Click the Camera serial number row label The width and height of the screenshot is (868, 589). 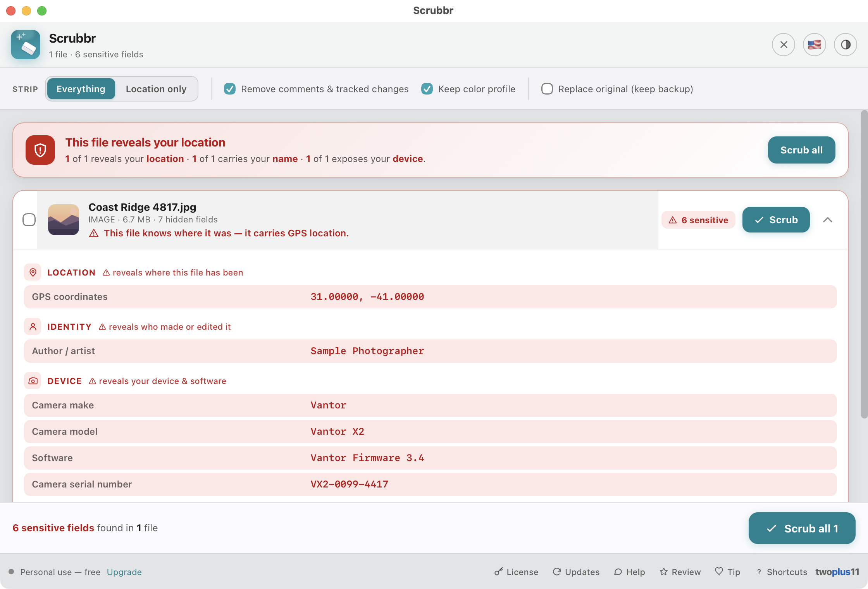coord(82,484)
